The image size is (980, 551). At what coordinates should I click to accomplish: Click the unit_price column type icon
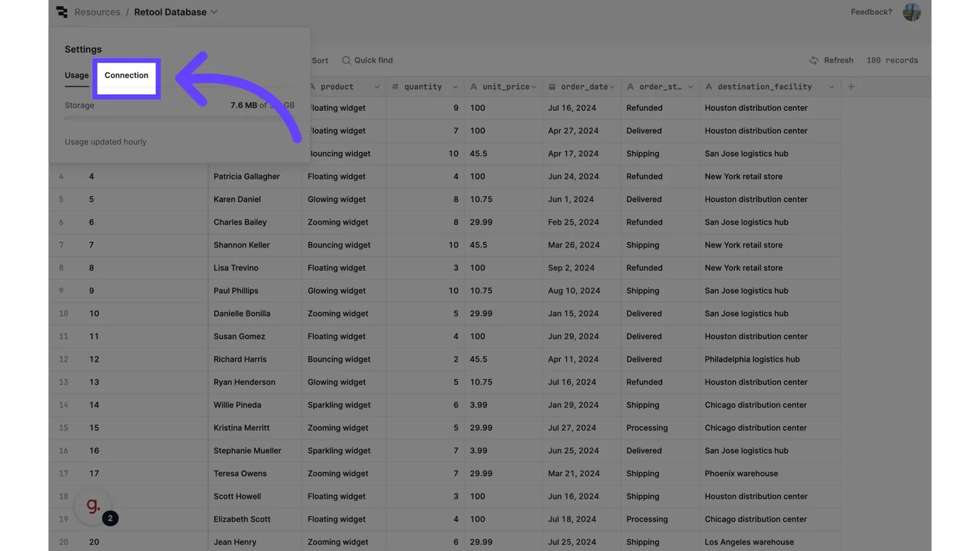[473, 87]
